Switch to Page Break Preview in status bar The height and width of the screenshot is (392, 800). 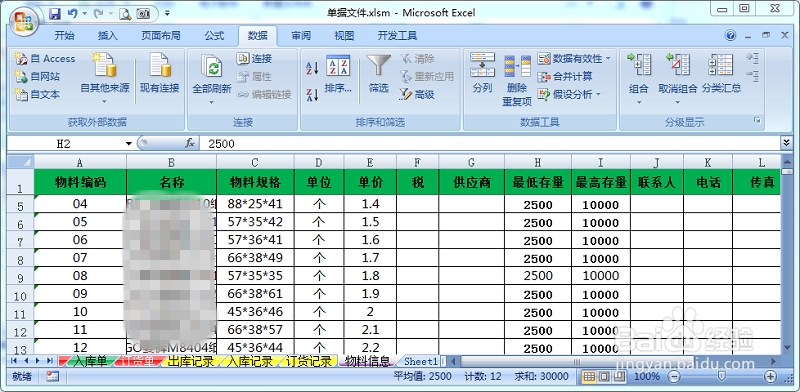point(619,377)
